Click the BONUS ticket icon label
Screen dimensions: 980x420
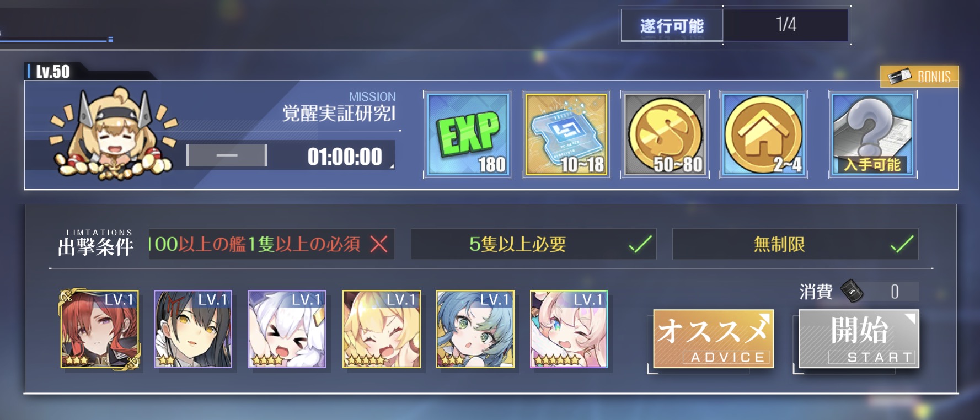pos(919,77)
